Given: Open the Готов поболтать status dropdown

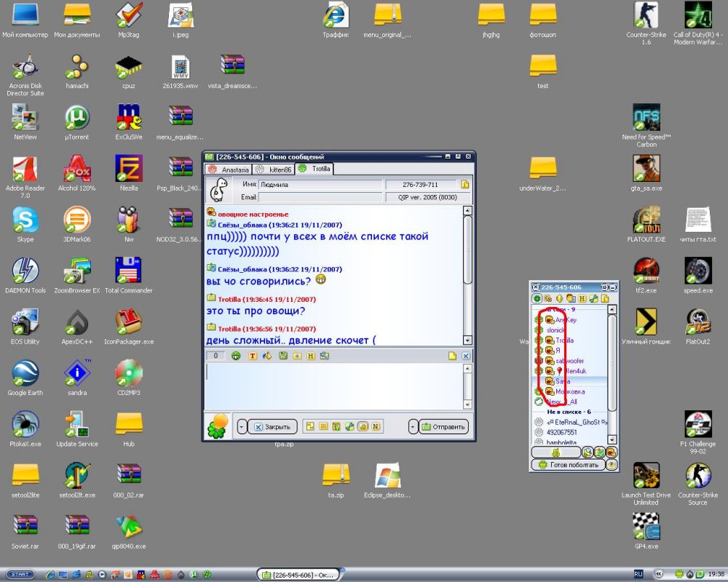Looking at the screenshot, I should 568,465.
